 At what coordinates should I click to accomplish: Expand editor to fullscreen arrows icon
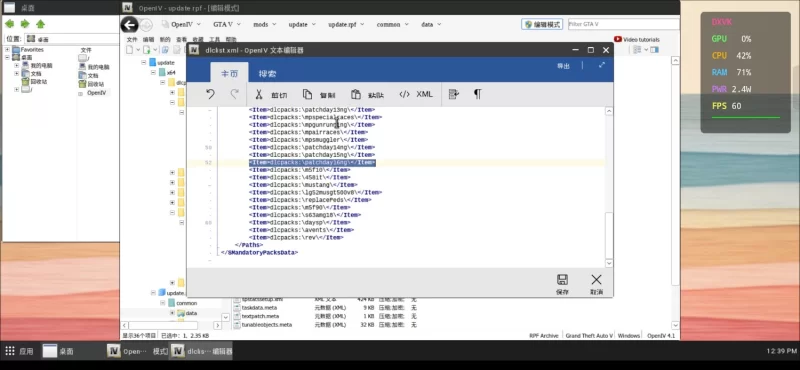coord(602,65)
